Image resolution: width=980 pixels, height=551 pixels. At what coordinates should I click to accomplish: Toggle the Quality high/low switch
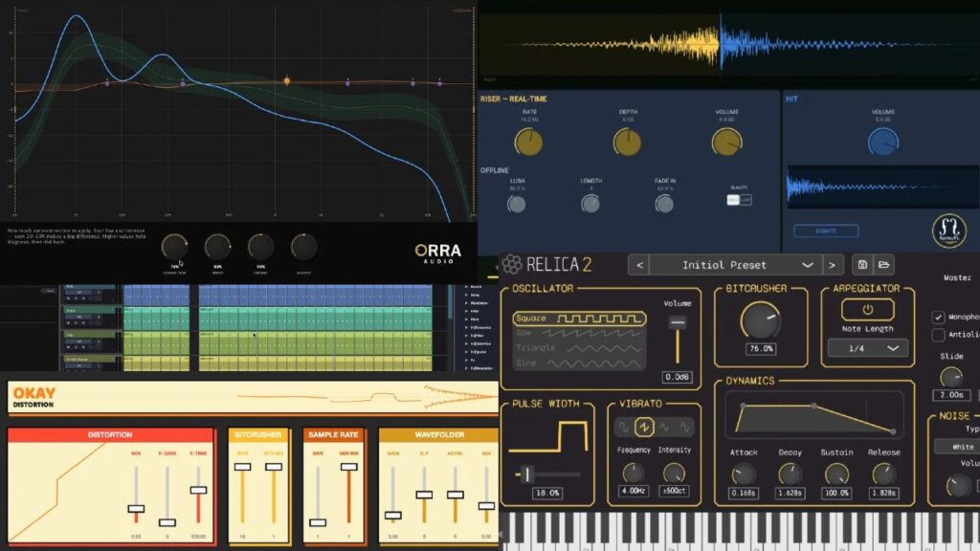coord(740,200)
